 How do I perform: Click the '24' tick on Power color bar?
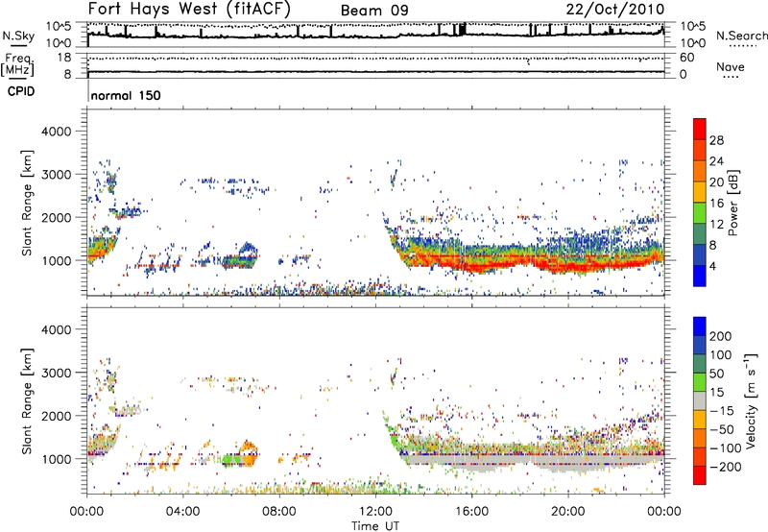(x=716, y=161)
